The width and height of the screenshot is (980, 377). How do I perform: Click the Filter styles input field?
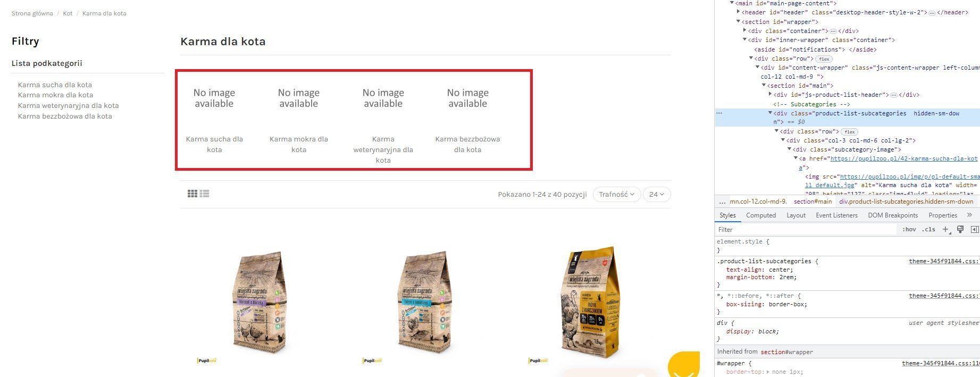coord(806,229)
